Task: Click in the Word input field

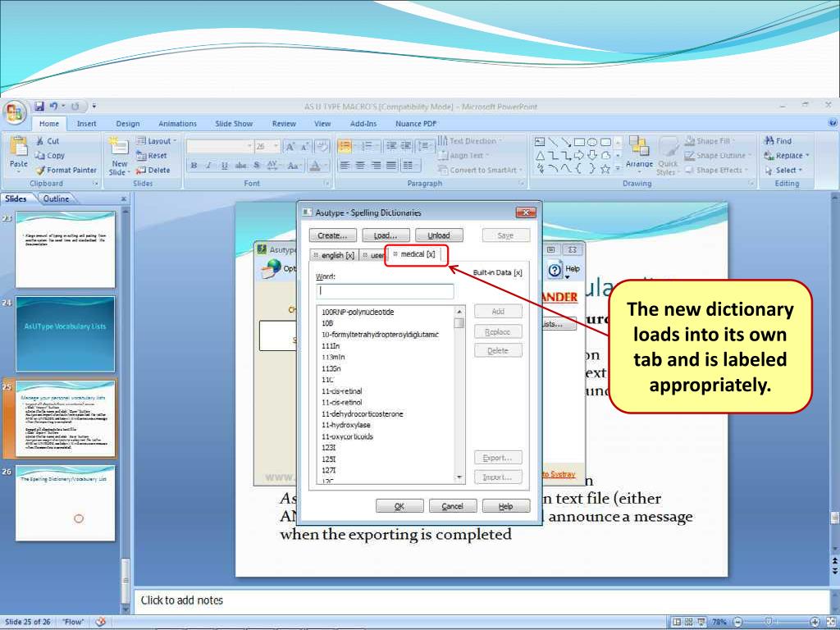Action: (385, 291)
